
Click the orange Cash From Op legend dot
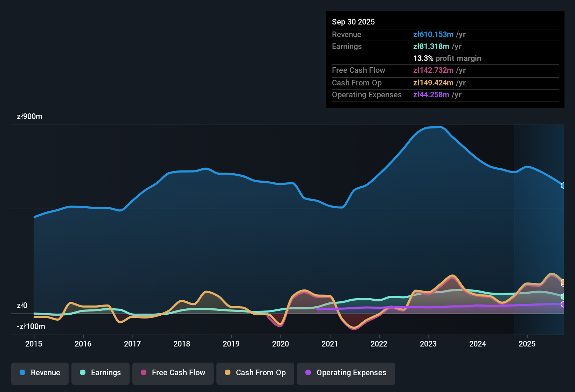click(x=227, y=373)
